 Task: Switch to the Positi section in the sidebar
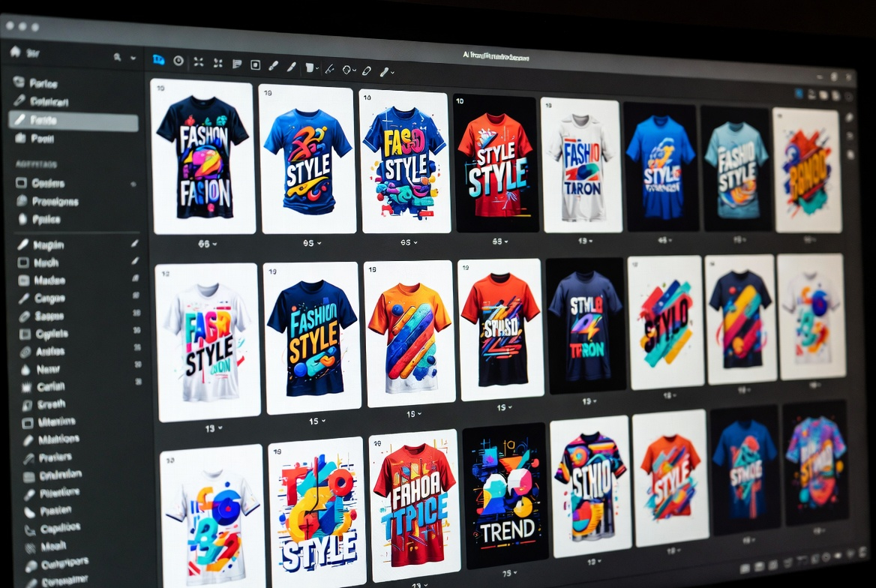[43, 137]
